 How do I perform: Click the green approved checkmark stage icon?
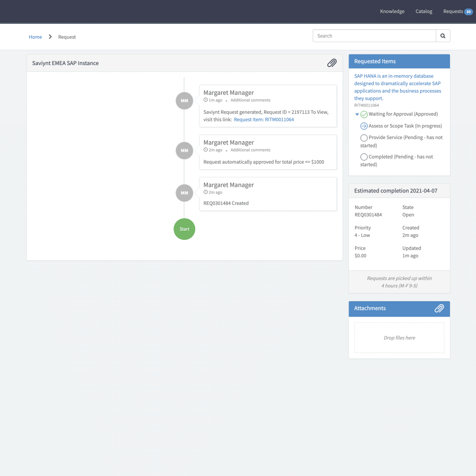point(364,114)
